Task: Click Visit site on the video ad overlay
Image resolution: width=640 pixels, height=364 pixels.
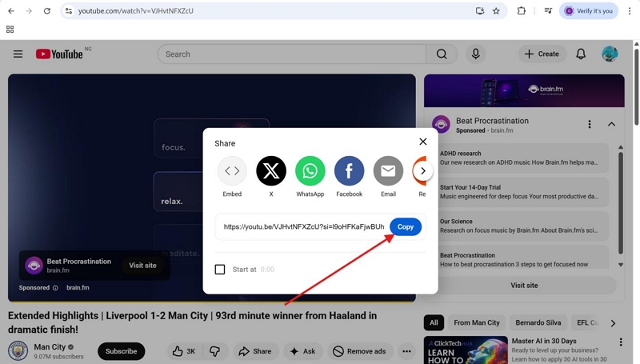Action: point(142,266)
